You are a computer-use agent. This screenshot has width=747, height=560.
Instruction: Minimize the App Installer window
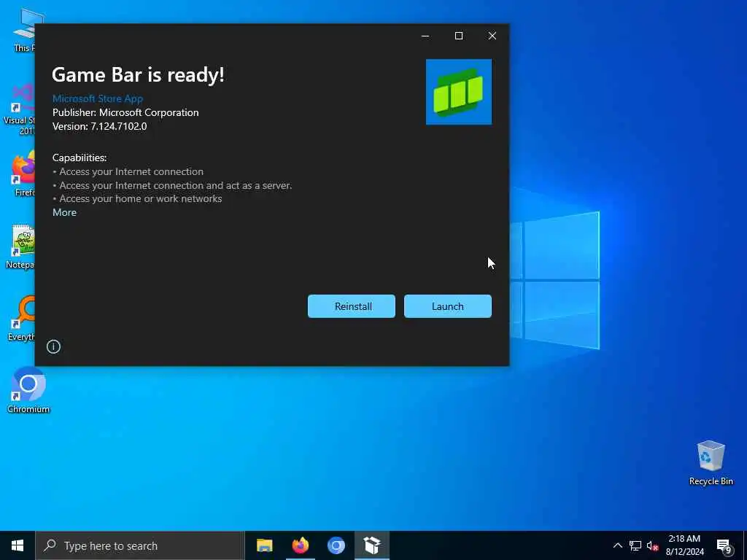[x=425, y=36]
